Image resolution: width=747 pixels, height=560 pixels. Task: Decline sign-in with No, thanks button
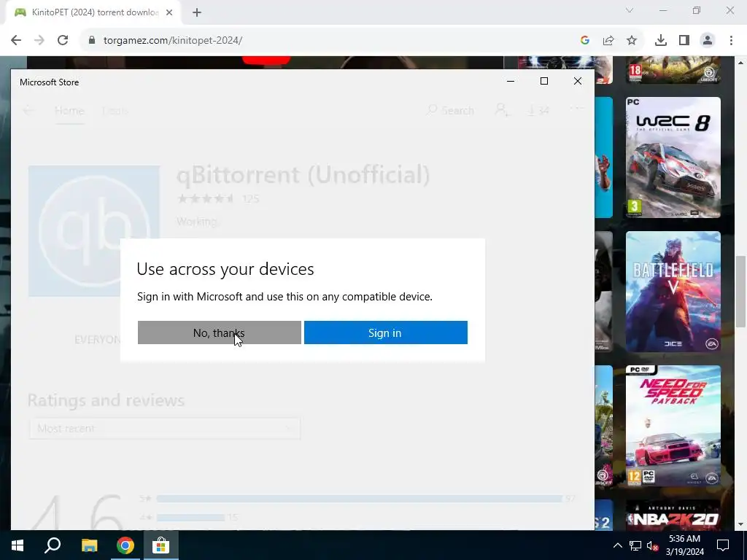(219, 332)
